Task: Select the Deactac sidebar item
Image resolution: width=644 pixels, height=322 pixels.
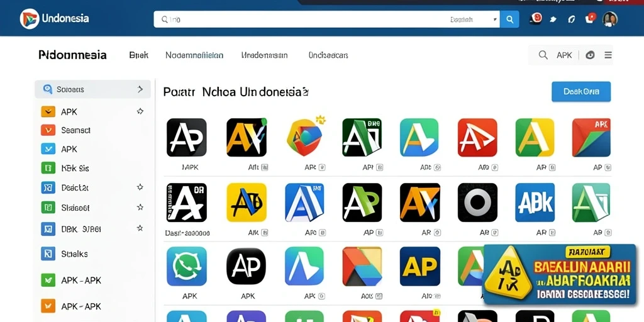Action: tap(92, 187)
